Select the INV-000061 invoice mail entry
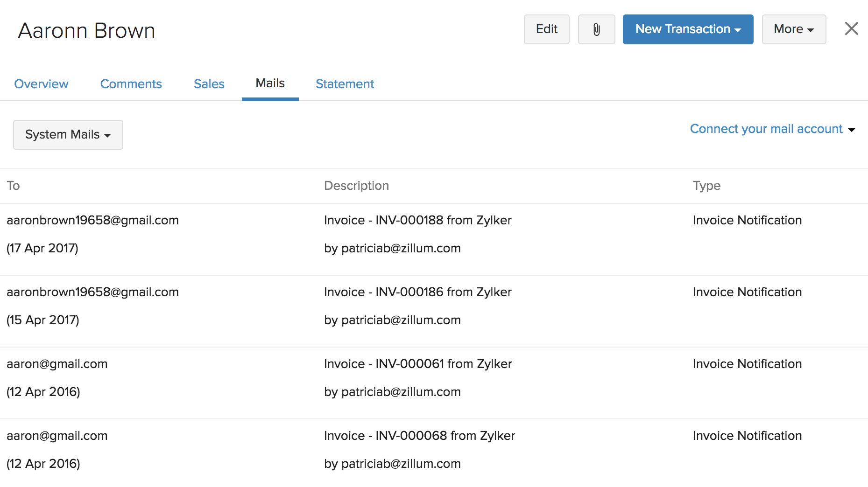The width and height of the screenshot is (868, 487). (x=417, y=364)
